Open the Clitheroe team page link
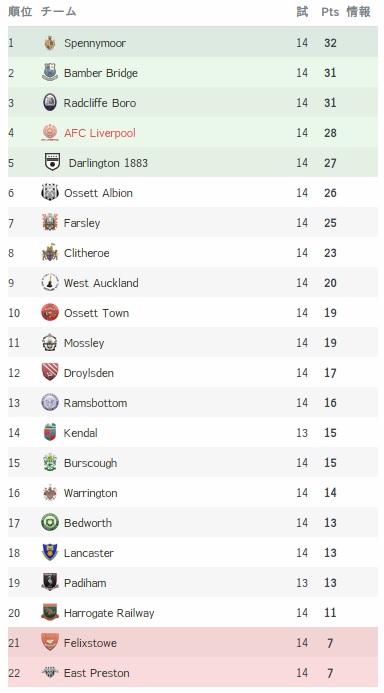Viewport: 384px width, 693px height. click(87, 253)
